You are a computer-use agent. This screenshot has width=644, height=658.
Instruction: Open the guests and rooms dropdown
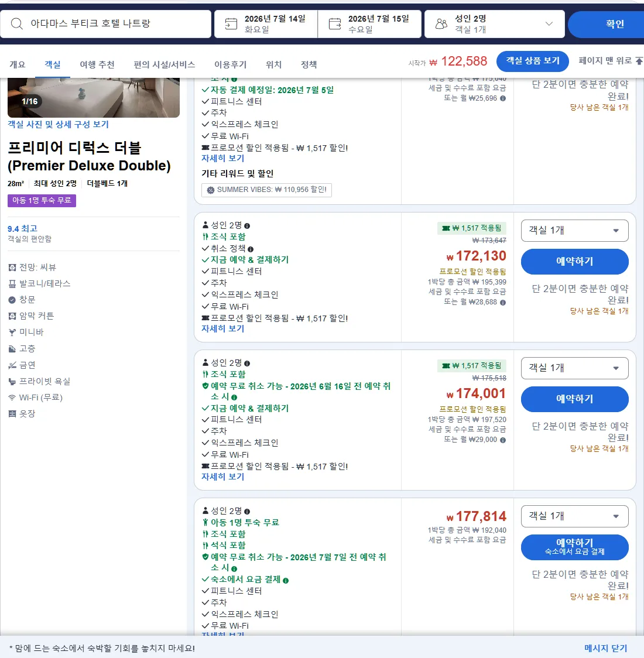pos(494,24)
